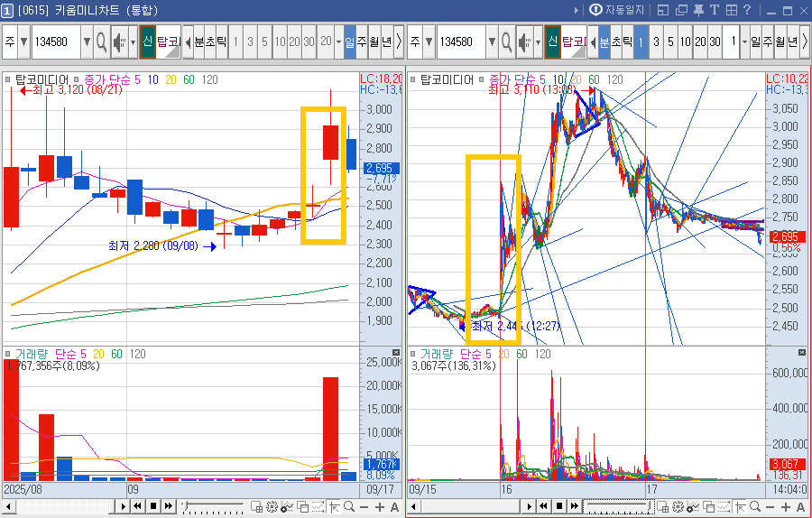This screenshot has height=518, width=812.
Task: Click 신 button on right chart toolbar
Action: [x=552, y=42]
